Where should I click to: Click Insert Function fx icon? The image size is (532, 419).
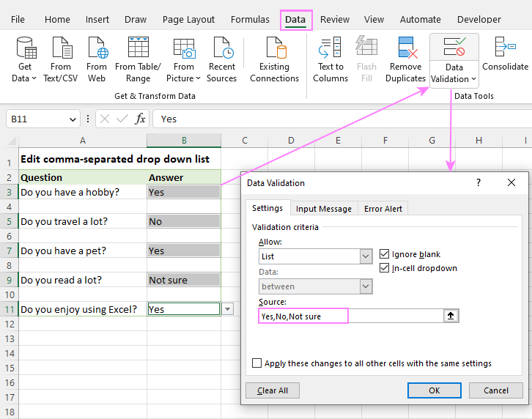click(x=140, y=119)
